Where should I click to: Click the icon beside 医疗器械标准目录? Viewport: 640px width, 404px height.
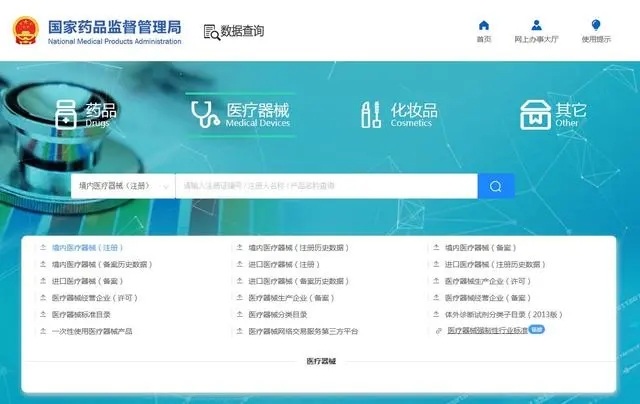point(43,314)
